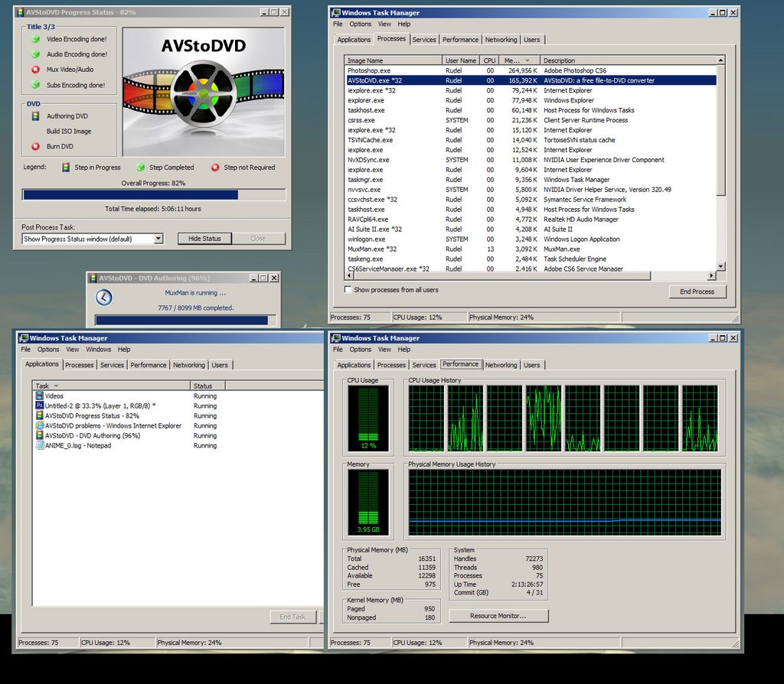This screenshot has width=784, height=684.
Task: Click the DVD Authoring MuxMan progress bar
Action: (186, 321)
